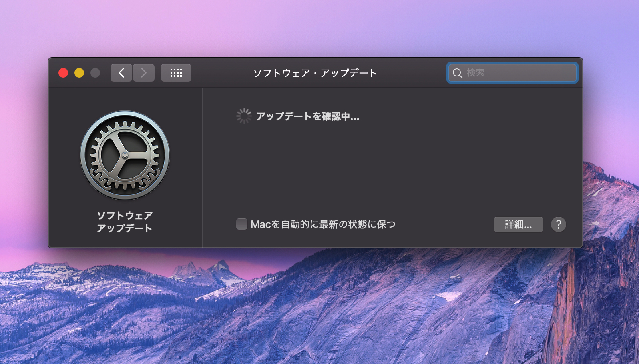Click the spinning progress indicator
Screen dimensions: 639x364
(x=244, y=116)
